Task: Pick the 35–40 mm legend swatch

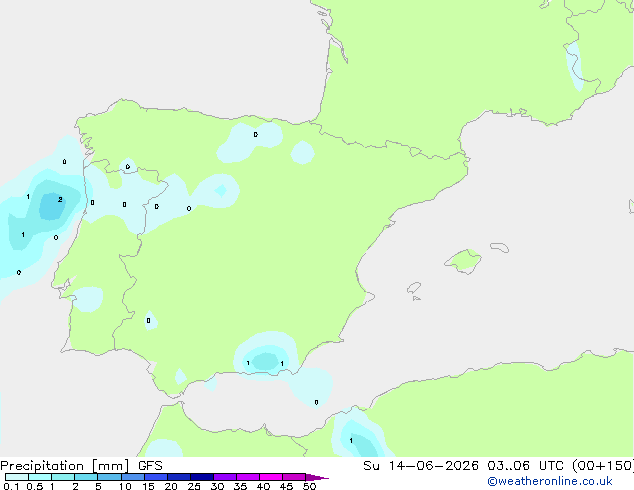Action: [247, 477]
